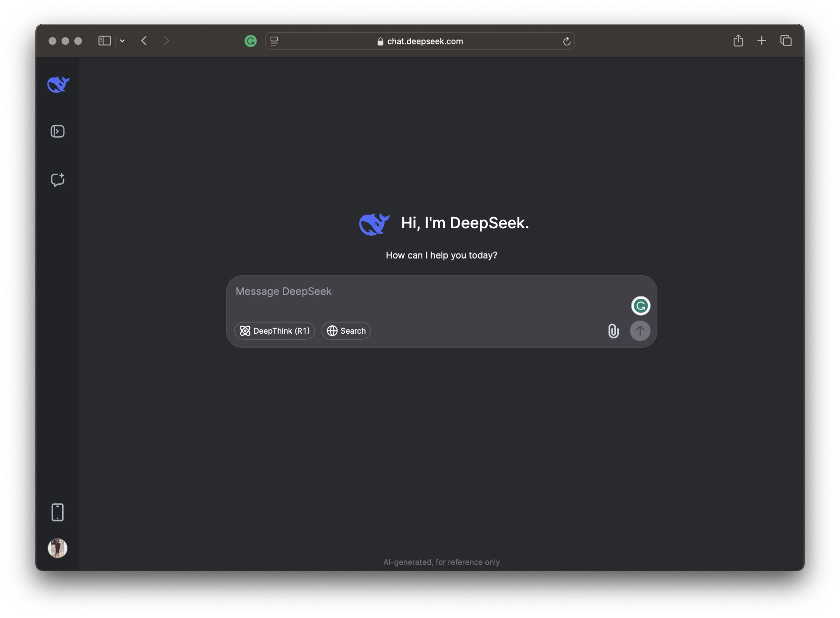Image resolution: width=840 pixels, height=618 pixels.
Task: Close the Safari window
Action: [x=52, y=41]
